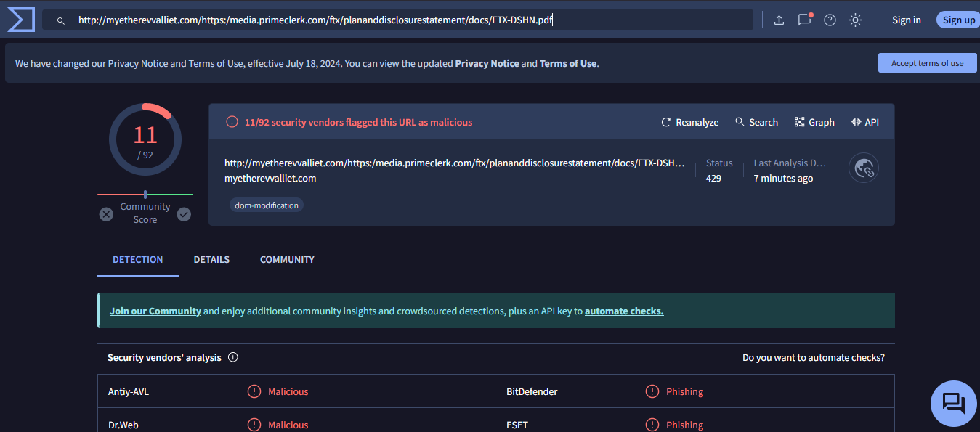The image size is (980, 432).
Task: Open the Privacy Notice link
Action: click(x=487, y=63)
